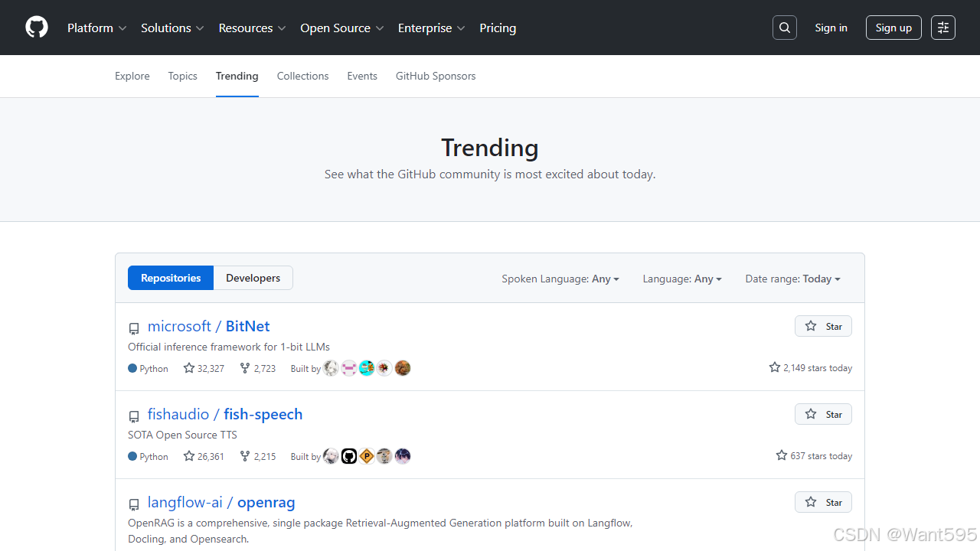Open the Pricing page
This screenshot has width=980, height=551.
click(498, 28)
